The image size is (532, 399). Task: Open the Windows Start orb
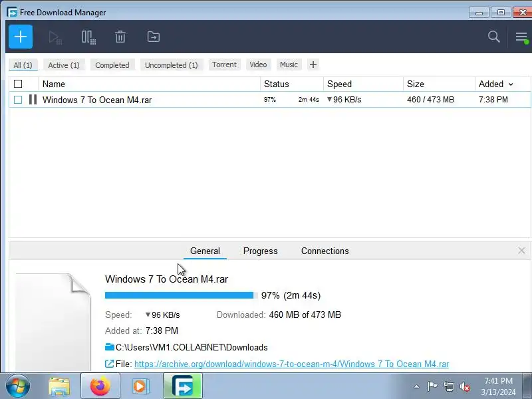[x=18, y=386]
